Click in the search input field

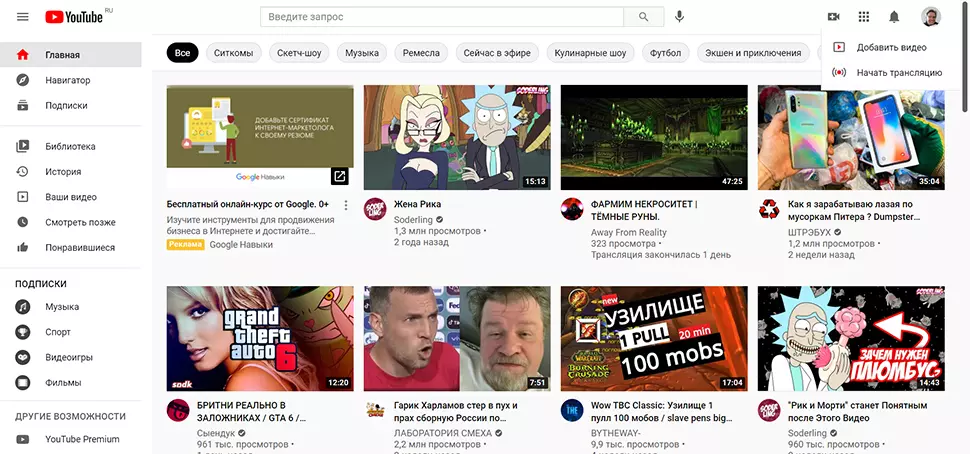[x=441, y=17]
